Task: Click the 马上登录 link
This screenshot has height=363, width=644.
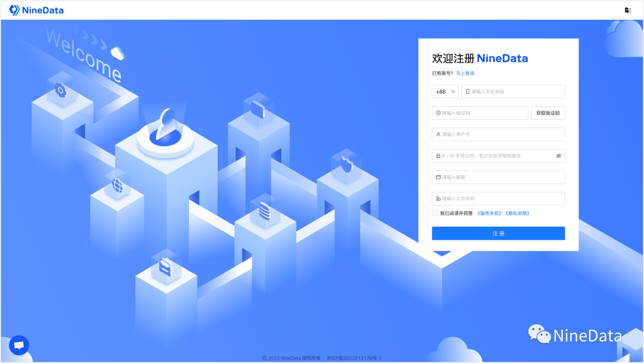Action: click(465, 73)
